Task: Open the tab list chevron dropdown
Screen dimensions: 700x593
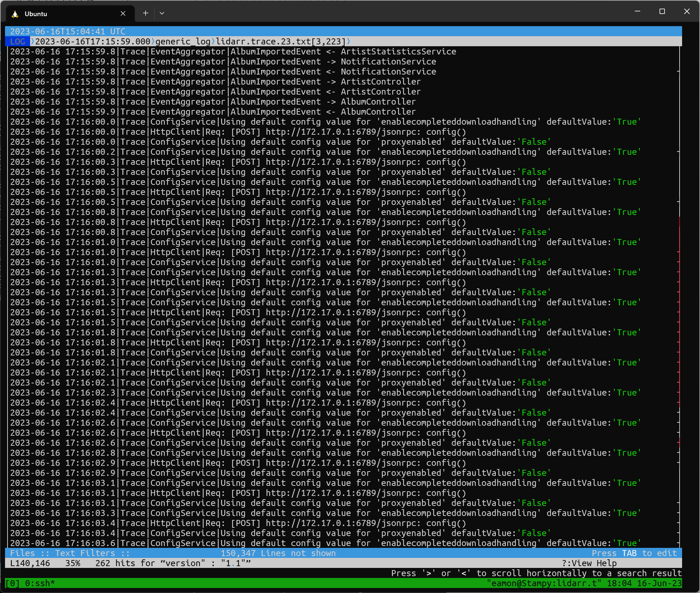Action: pos(162,13)
